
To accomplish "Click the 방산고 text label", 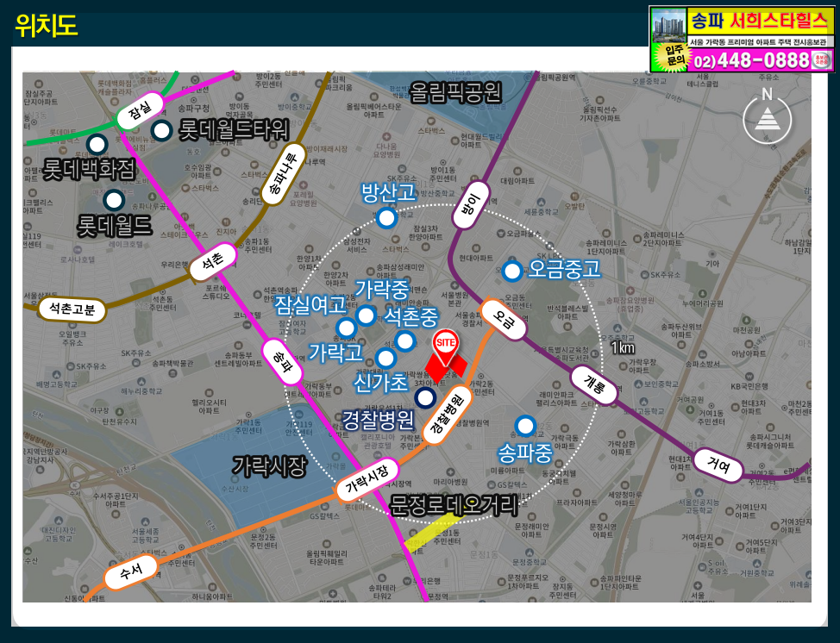I will [x=388, y=193].
